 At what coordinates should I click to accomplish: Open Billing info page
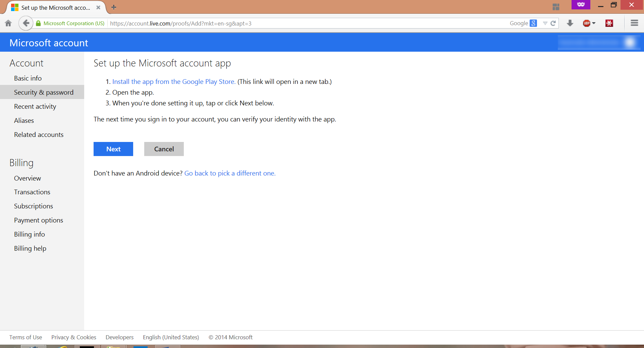point(29,234)
